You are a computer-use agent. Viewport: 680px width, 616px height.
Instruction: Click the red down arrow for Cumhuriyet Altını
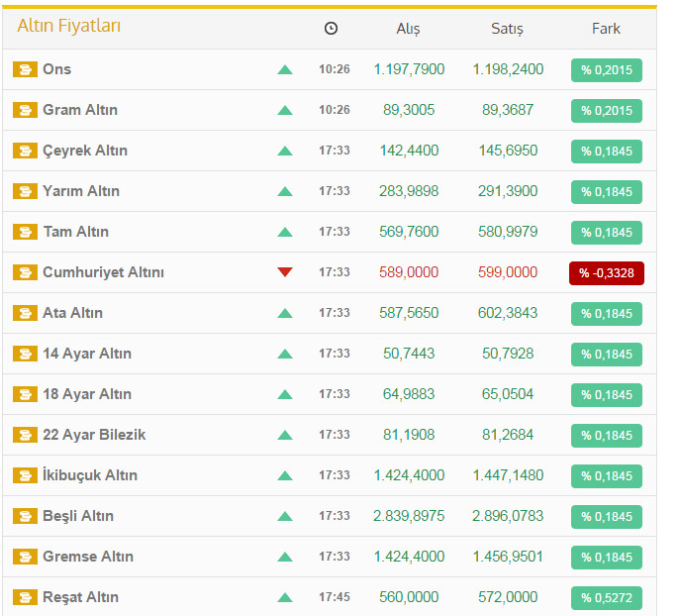tap(285, 272)
